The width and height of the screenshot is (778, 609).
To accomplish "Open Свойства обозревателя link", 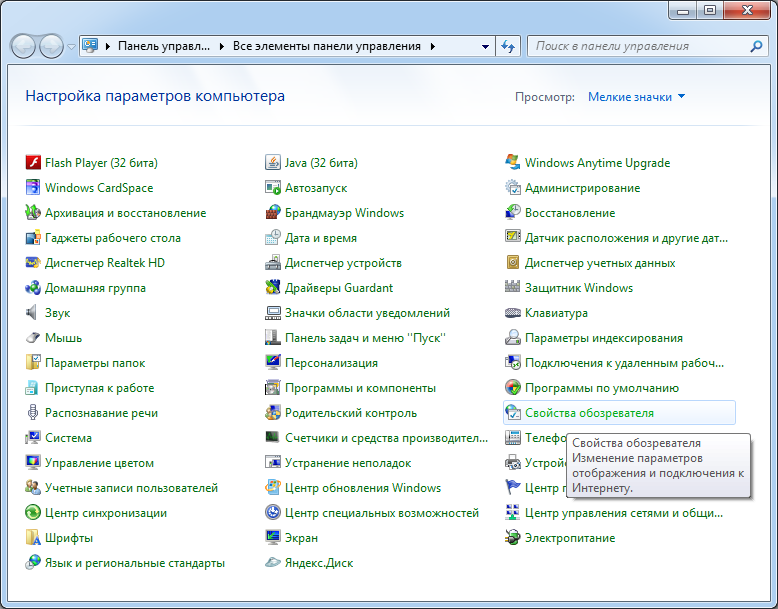I will click(589, 413).
